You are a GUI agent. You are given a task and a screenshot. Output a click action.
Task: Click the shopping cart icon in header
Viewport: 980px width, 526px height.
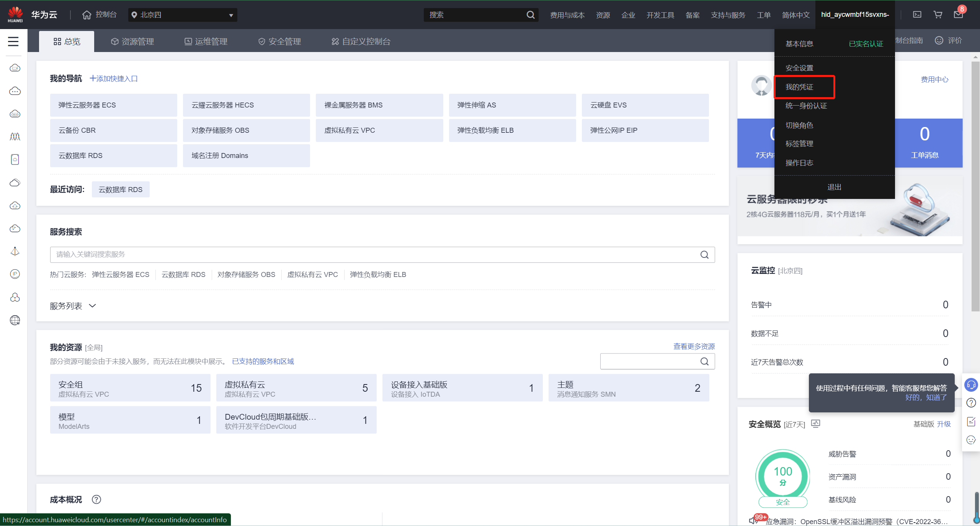(x=938, y=15)
